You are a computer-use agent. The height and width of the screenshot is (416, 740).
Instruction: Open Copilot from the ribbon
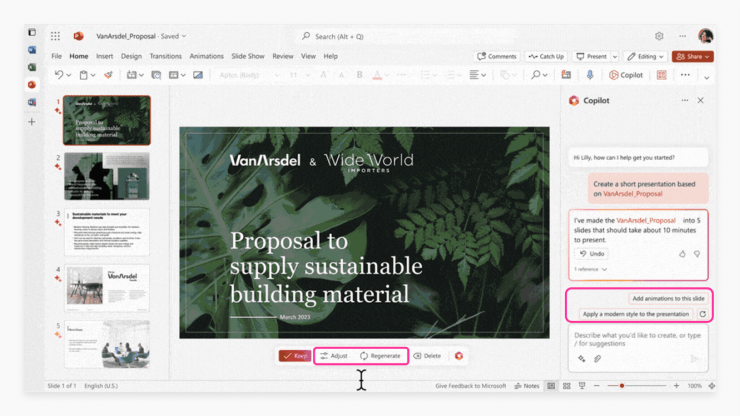pyautogui.click(x=626, y=75)
